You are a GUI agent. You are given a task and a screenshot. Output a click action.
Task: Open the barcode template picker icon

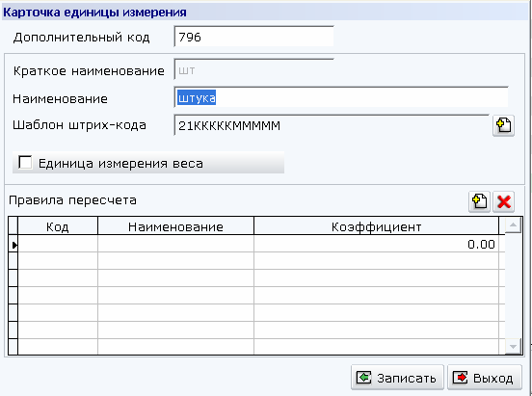pos(503,126)
